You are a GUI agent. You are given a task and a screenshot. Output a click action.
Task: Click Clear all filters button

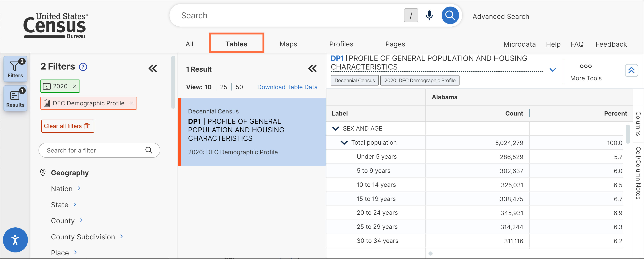click(x=67, y=126)
